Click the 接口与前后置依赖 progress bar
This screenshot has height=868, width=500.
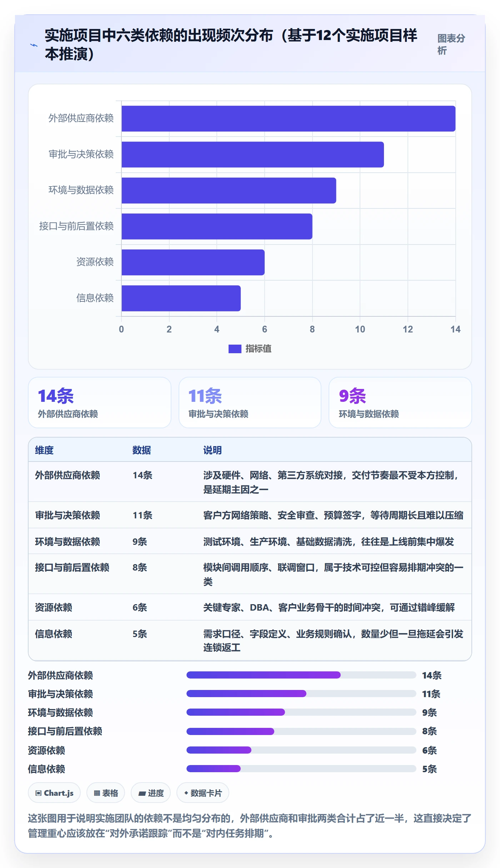point(301,731)
